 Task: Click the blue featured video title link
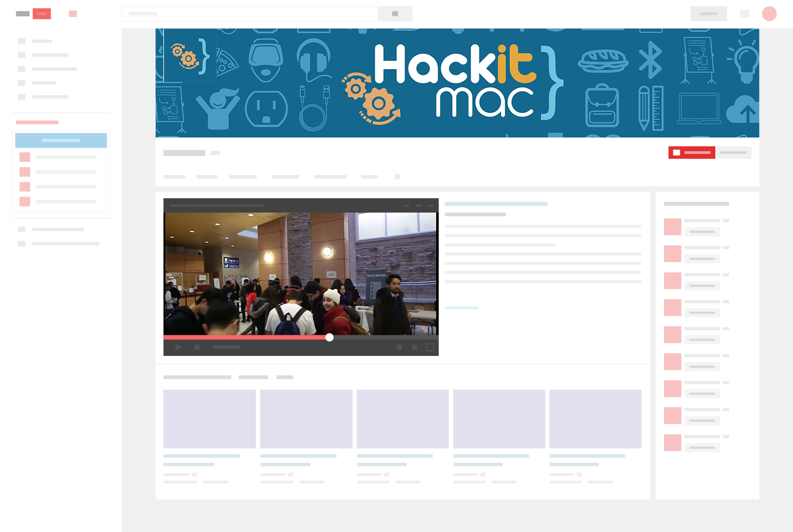(x=496, y=204)
